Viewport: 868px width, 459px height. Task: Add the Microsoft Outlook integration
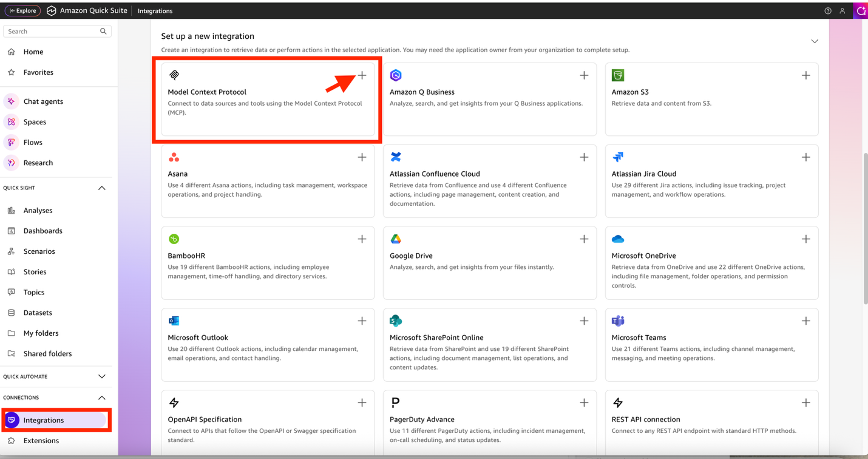point(362,321)
